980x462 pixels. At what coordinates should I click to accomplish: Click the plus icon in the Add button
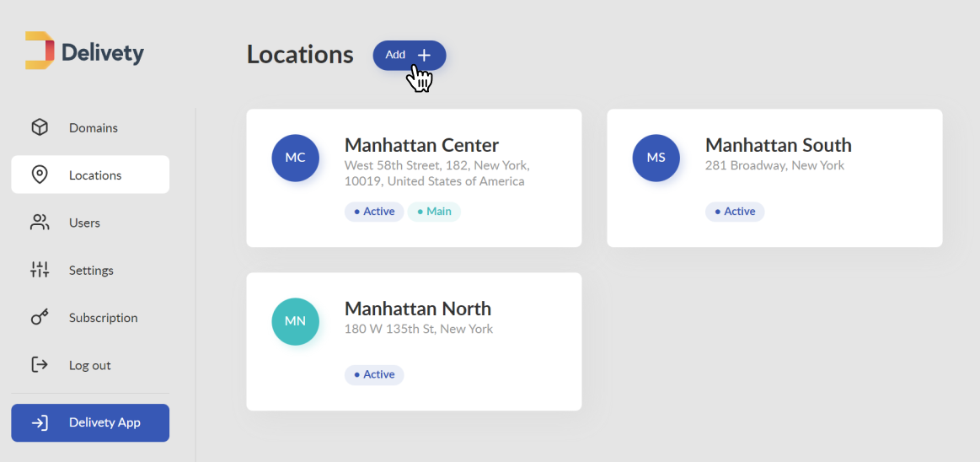[425, 55]
